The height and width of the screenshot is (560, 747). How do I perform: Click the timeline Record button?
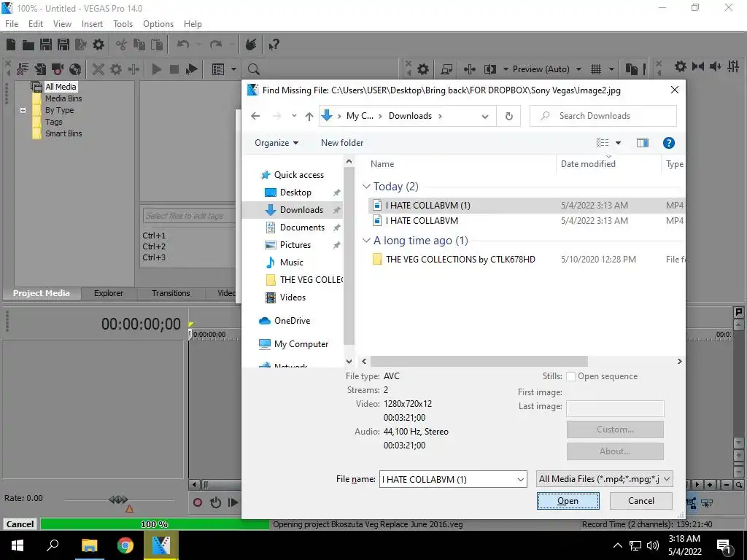[197, 502]
